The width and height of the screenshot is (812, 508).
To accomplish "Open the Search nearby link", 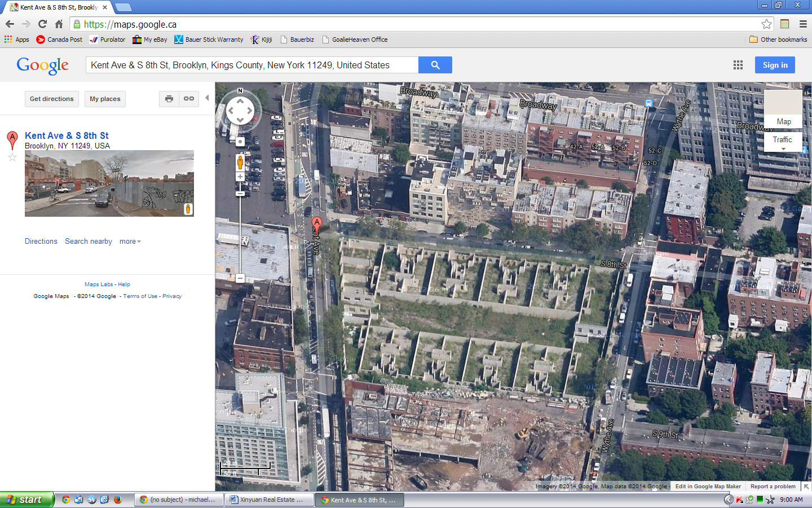I will 89,242.
